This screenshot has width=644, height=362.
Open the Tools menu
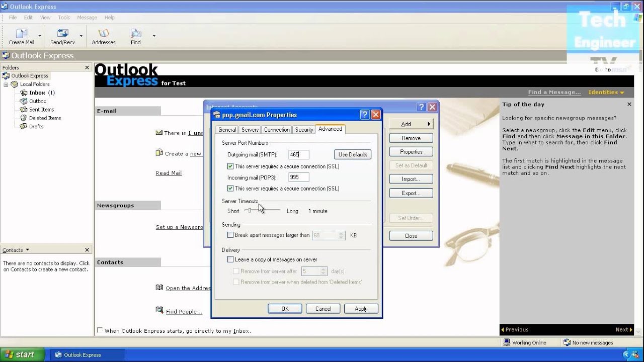[x=64, y=17]
